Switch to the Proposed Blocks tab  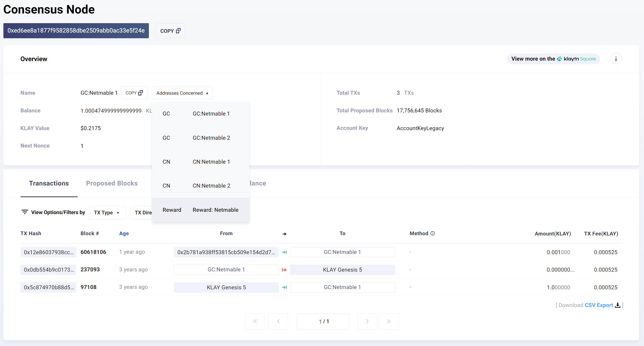click(112, 183)
